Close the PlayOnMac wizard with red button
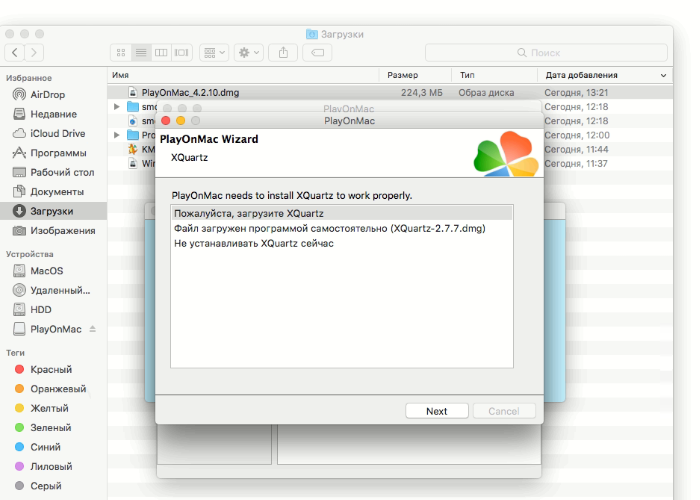The width and height of the screenshot is (700, 500). point(166,121)
